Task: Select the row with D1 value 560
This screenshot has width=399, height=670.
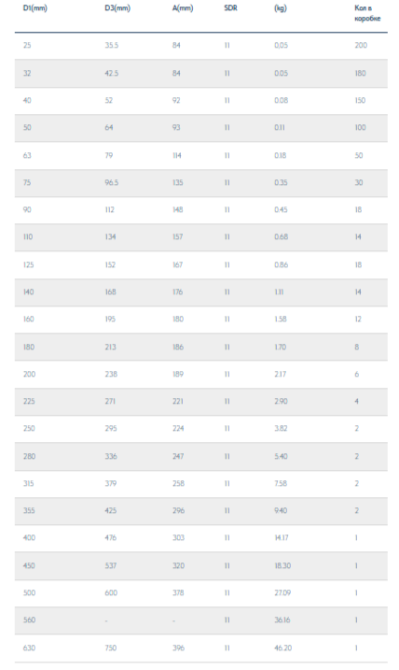Action: [201, 620]
